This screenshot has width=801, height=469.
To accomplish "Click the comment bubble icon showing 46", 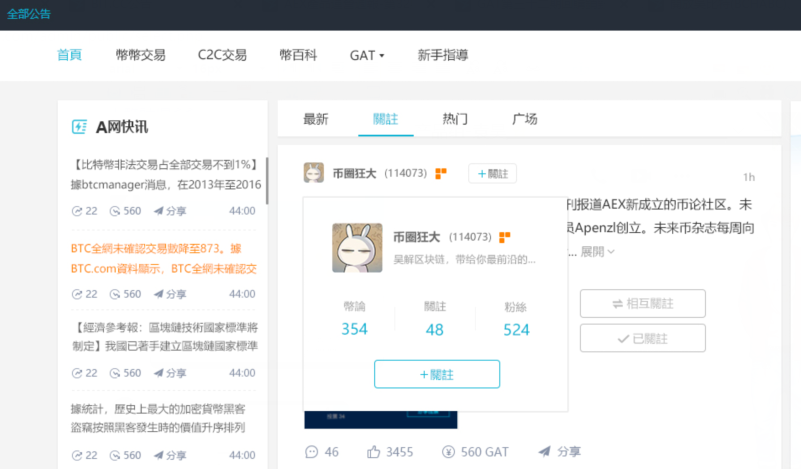I will point(312,452).
